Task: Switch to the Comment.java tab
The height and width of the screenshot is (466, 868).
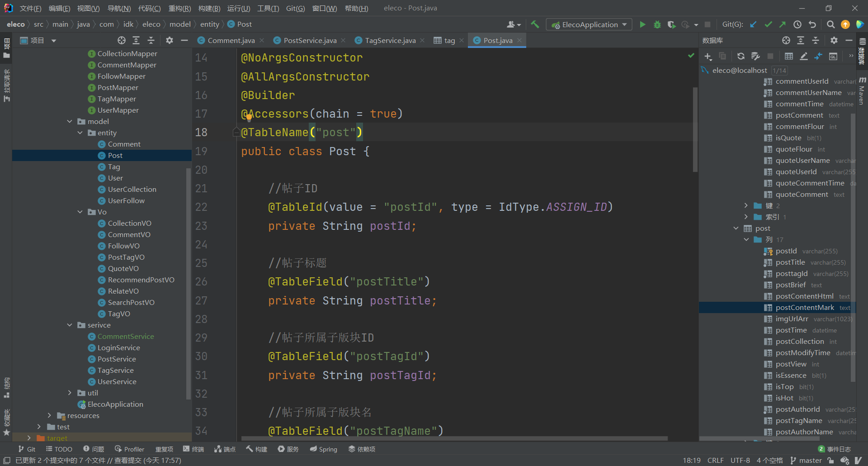Action: point(231,40)
